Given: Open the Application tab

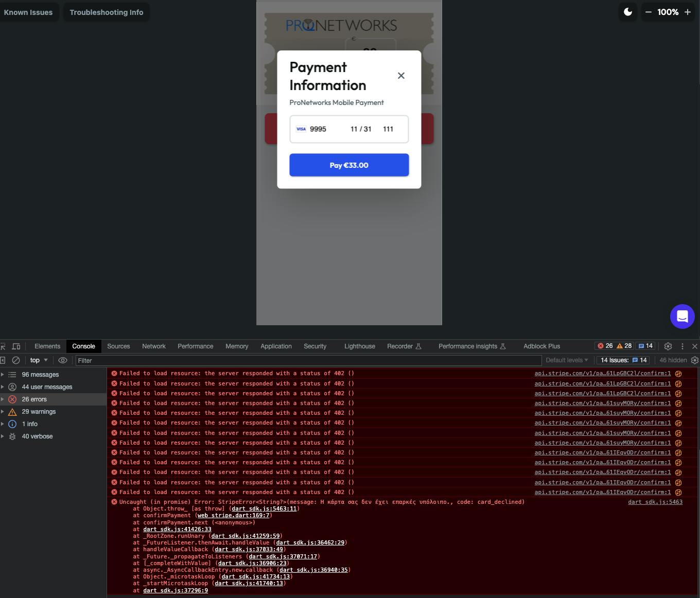Looking at the screenshot, I should point(276,346).
